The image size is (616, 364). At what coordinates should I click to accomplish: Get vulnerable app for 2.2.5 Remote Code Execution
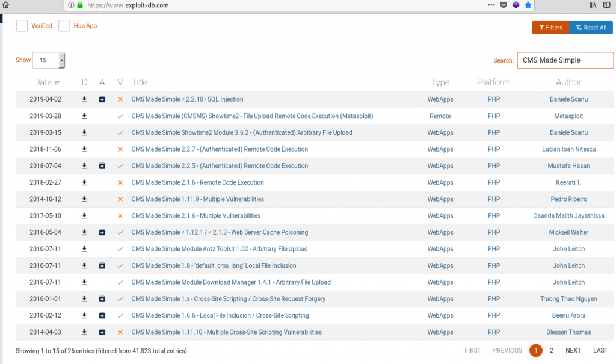click(102, 166)
